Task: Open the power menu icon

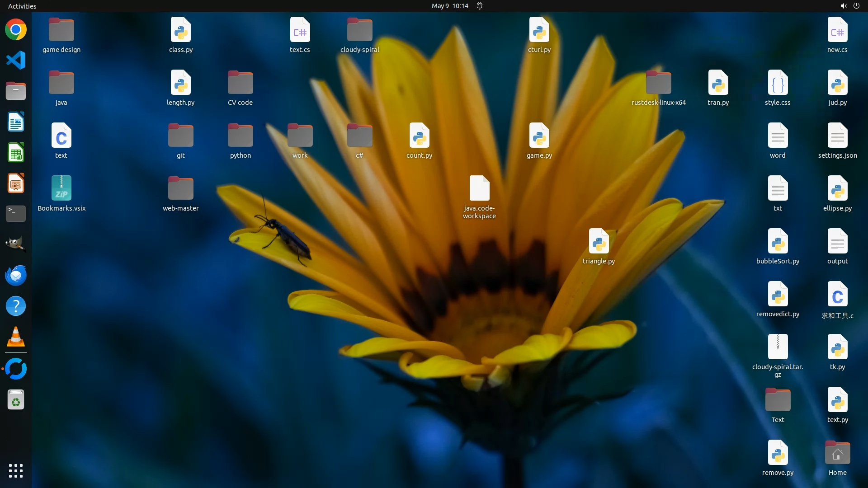Action: point(856,6)
